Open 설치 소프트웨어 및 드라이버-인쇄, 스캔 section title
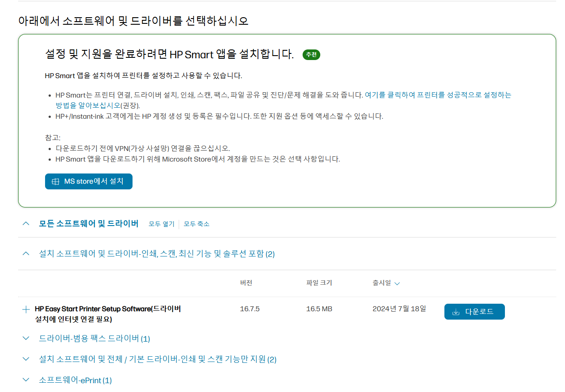This screenshot has height=392, width=565. coord(157,254)
